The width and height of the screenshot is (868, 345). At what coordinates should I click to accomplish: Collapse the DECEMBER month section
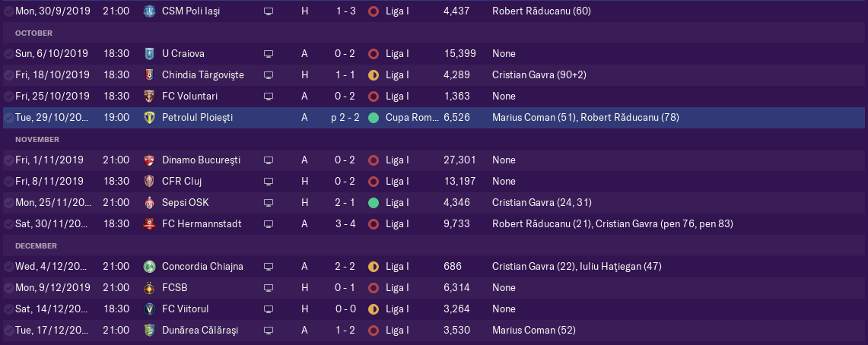click(36, 245)
